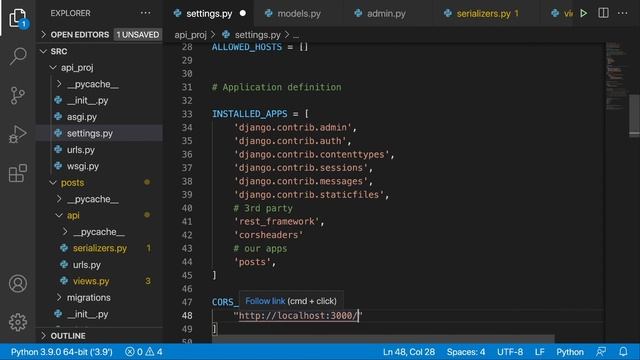The height and width of the screenshot is (360, 640).
Task: Switch to the settings.py tab
Action: pyautogui.click(x=209, y=13)
